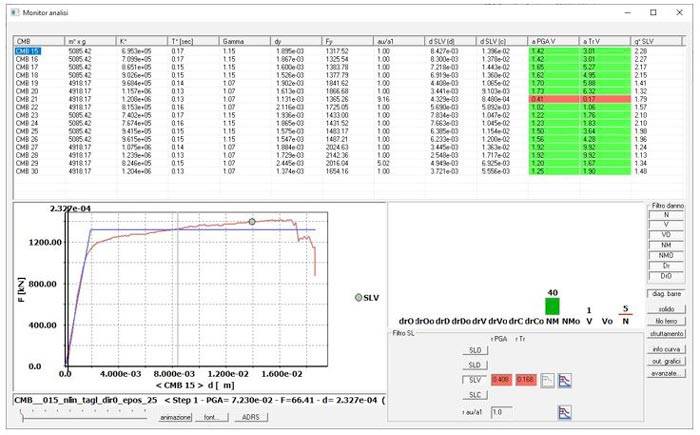700x435 pixels.
Task: Toggle the VO damage filter
Action: click(x=666, y=235)
